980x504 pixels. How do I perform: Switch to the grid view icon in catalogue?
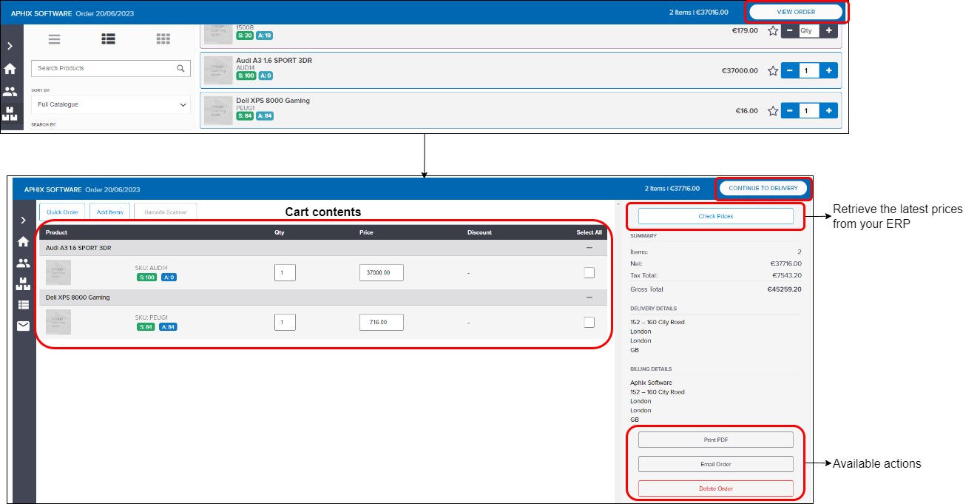point(163,39)
